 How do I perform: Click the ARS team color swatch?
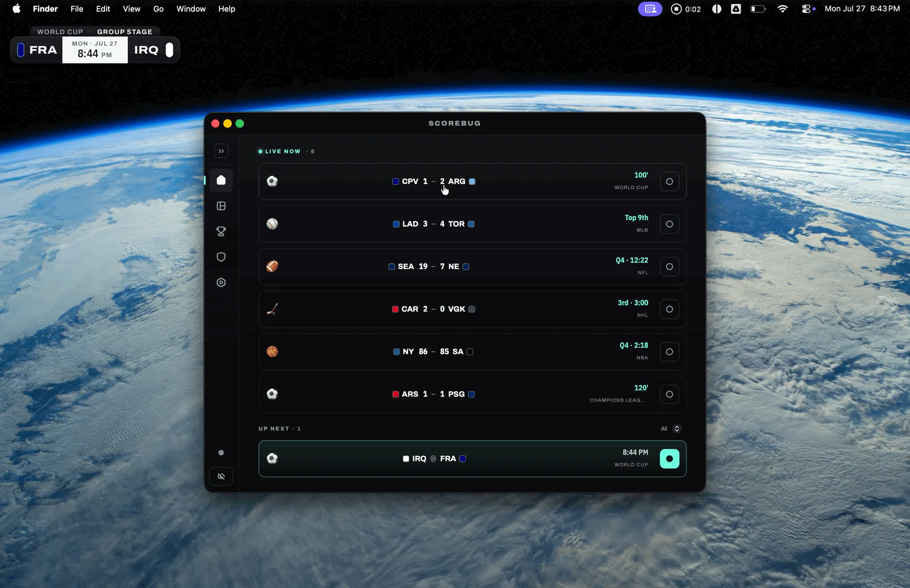click(x=395, y=394)
